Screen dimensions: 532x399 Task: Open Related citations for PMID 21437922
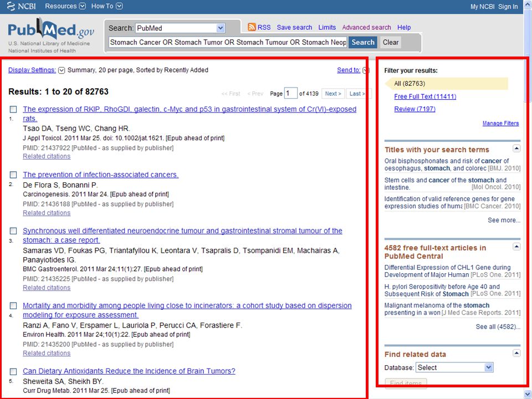point(47,156)
